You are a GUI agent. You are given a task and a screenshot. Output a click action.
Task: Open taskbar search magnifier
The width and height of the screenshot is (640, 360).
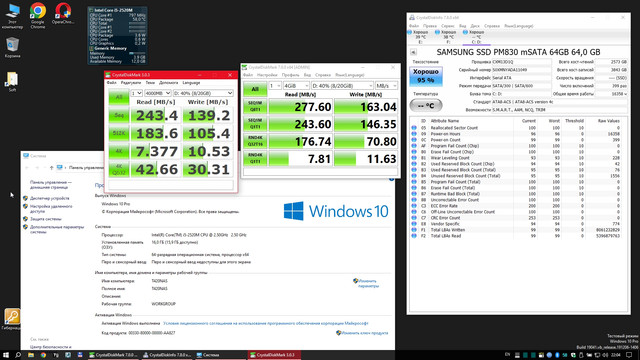pos(18,355)
